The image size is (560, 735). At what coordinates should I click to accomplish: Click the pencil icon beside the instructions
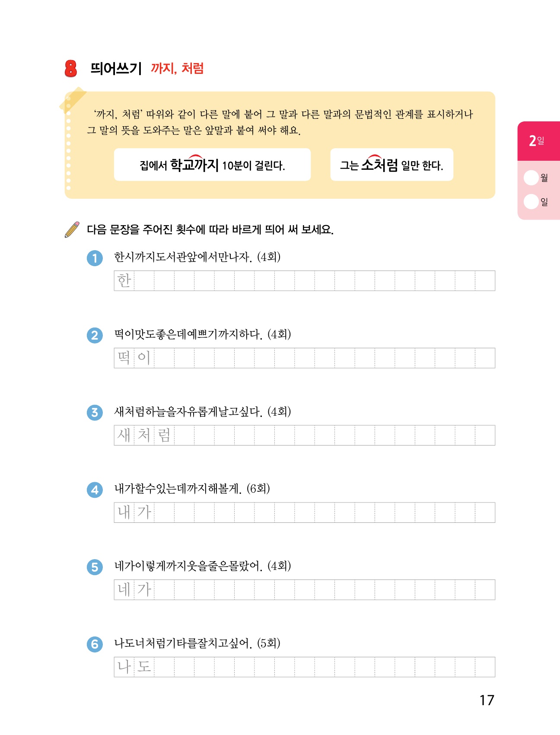click(x=72, y=229)
